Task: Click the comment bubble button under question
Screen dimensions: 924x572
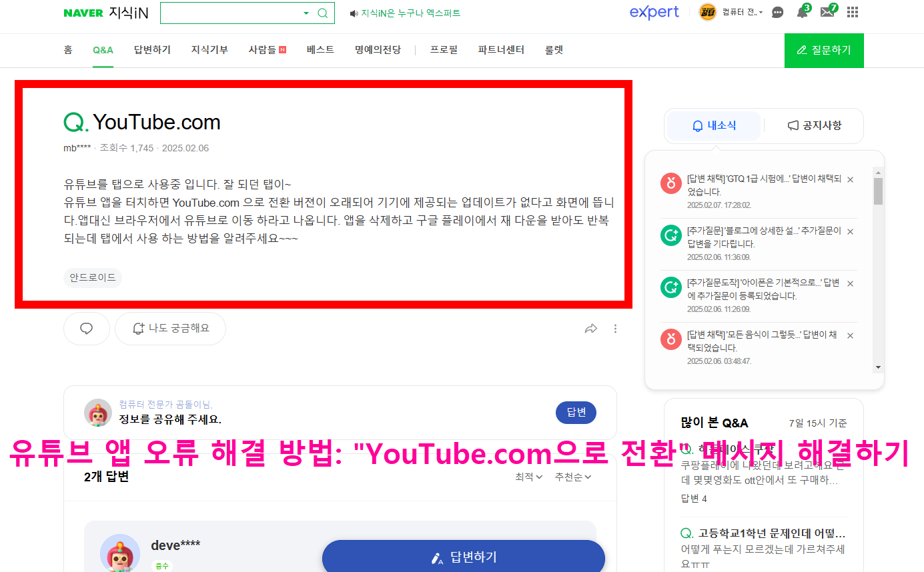Action: coord(87,329)
